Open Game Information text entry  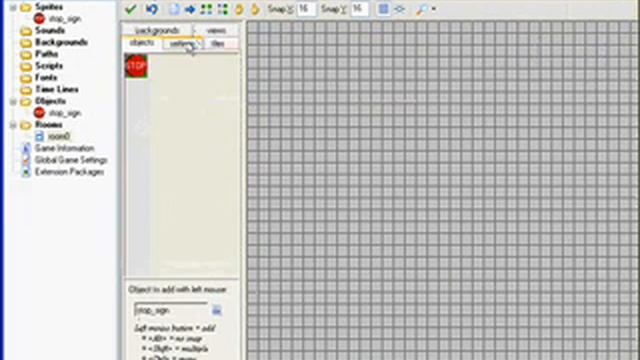click(64, 148)
